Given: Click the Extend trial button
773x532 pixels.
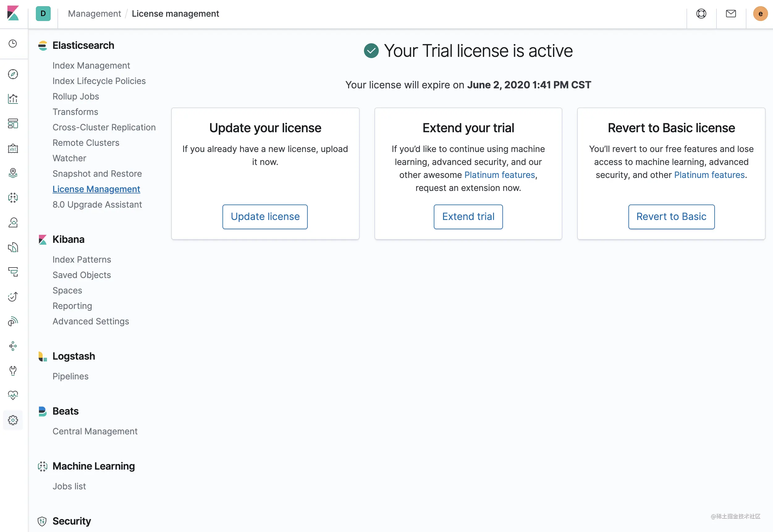Looking at the screenshot, I should [468, 217].
